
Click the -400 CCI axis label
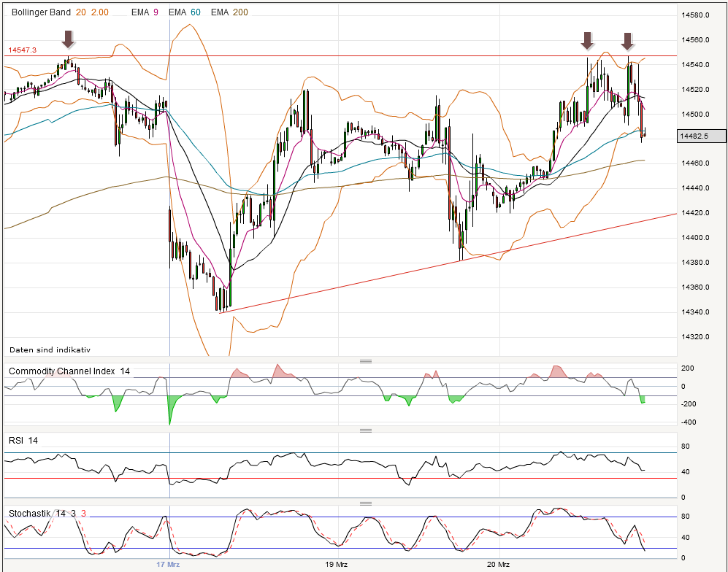coord(689,422)
